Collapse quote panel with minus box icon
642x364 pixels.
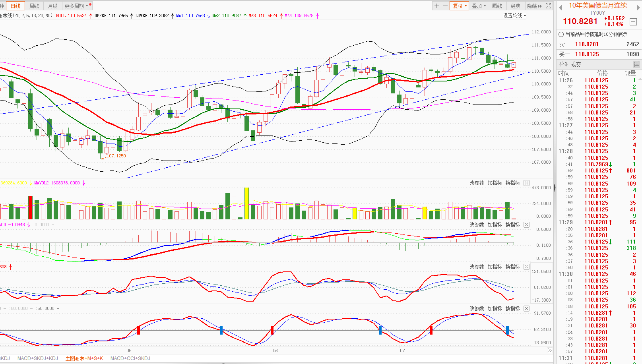tap(634, 22)
